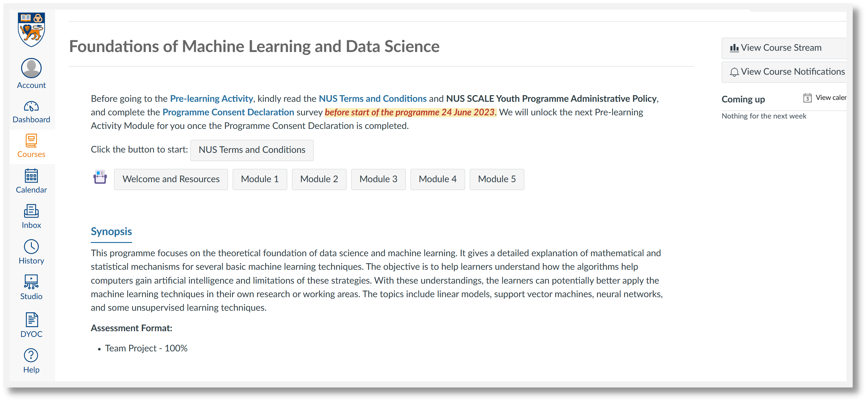Image resolution: width=868 pixels, height=404 pixels.
Task: Open the Inbox icon
Action: 31,211
